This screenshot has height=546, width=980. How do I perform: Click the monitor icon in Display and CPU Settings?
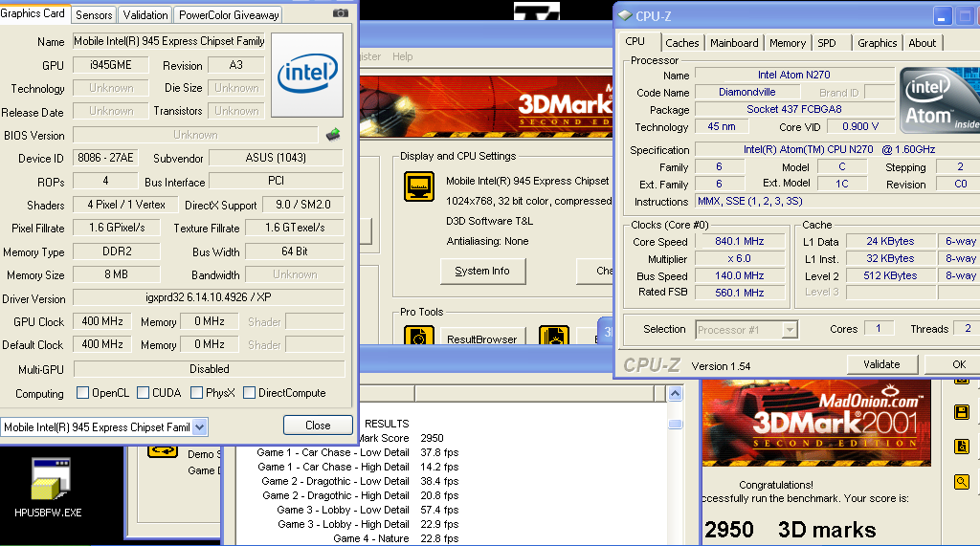pos(419,186)
